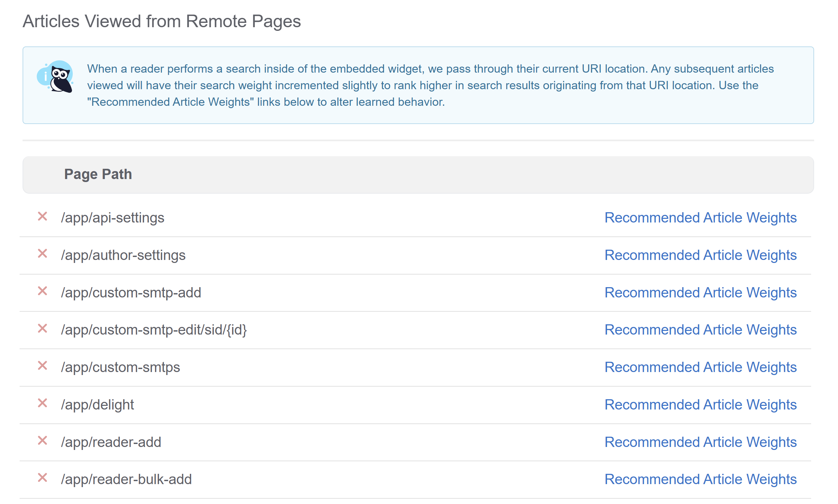Open article weights for /app/reader-bulk-add
The height and width of the screenshot is (504, 838).
pos(700,479)
